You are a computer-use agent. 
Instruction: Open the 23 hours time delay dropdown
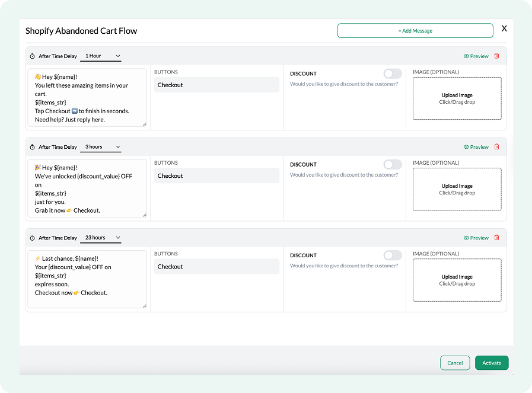101,238
